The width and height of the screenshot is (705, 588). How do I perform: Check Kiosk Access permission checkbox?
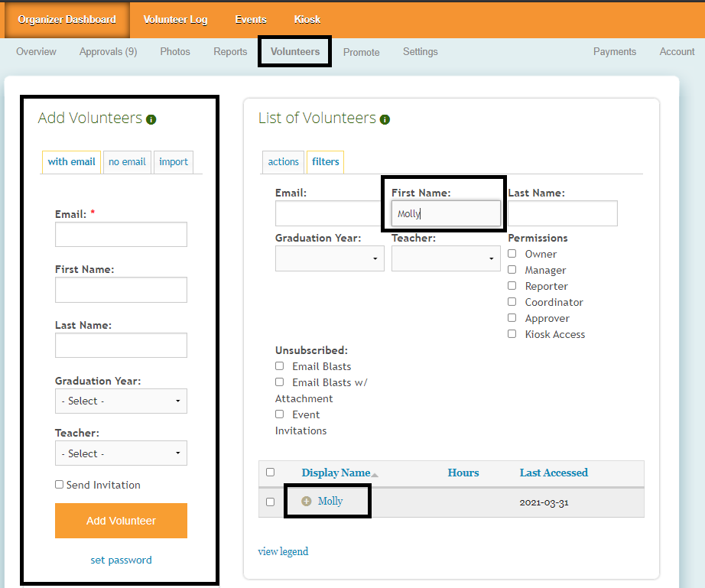pos(512,334)
